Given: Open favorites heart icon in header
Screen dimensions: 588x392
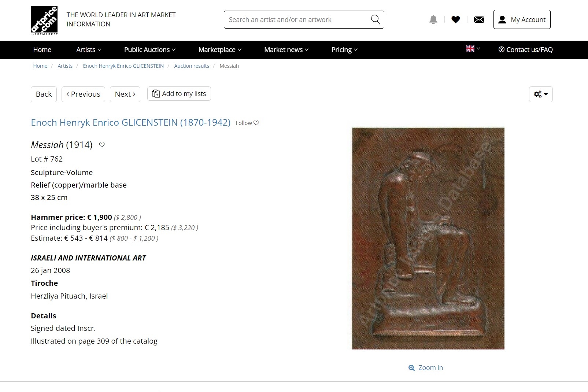Looking at the screenshot, I should pyautogui.click(x=456, y=19).
